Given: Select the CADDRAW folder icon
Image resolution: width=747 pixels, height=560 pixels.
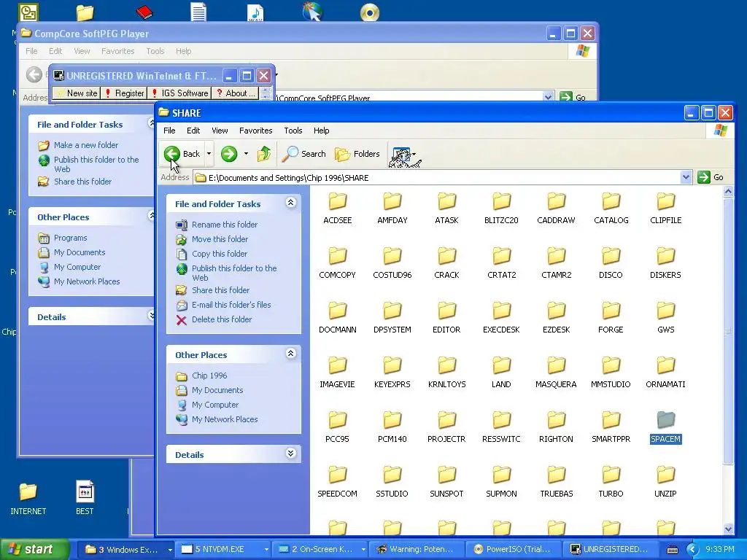Looking at the screenshot, I should 556,201.
